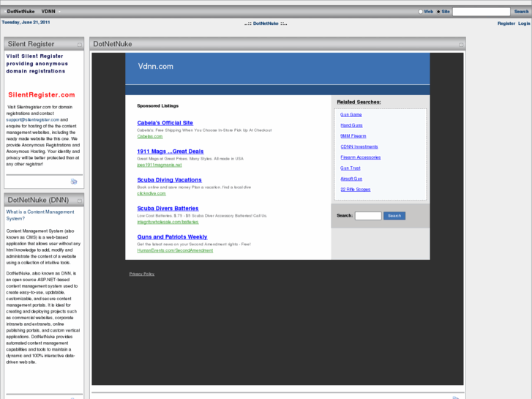The image size is (532, 399).
Task: Click the top-right Search link
Action: [x=521, y=12]
